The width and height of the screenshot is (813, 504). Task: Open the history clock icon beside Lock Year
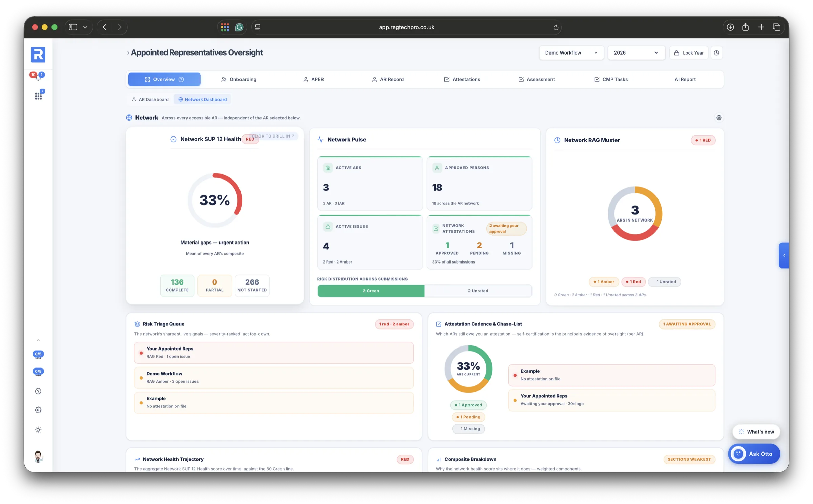coord(716,53)
